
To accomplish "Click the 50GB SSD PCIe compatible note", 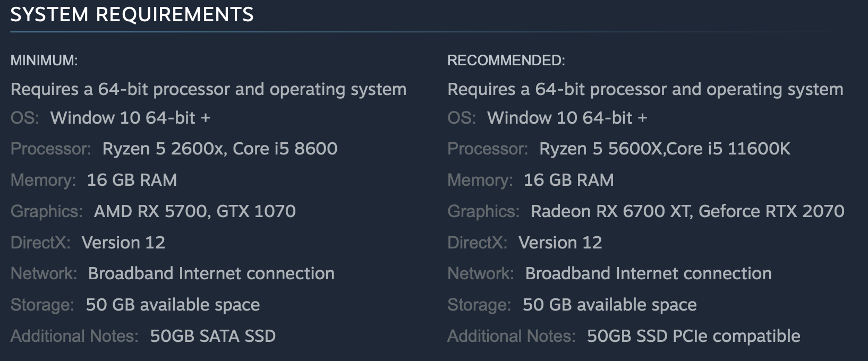I will [693, 336].
